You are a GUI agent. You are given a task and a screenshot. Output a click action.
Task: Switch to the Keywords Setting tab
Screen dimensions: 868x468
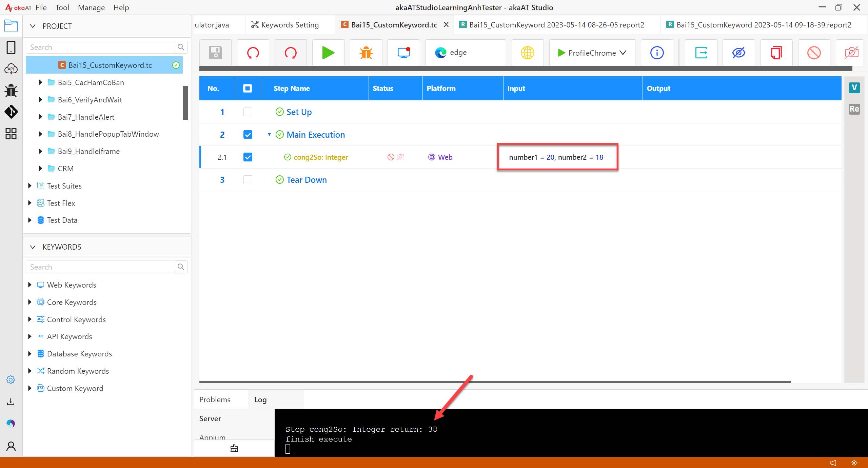click(290, 25)
